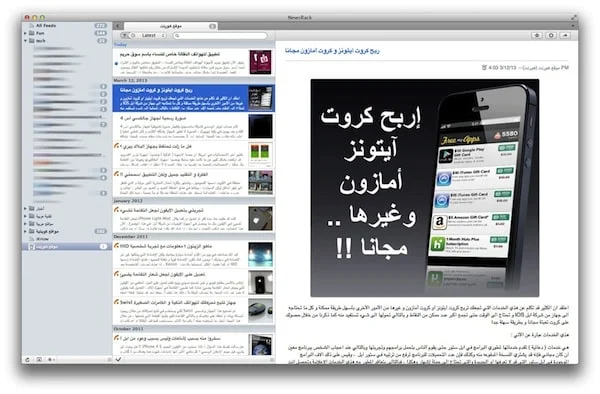This screenshot has height=394, width=600.
Task: Click the unread count badge on the open tab
Action: coord(212,26)
